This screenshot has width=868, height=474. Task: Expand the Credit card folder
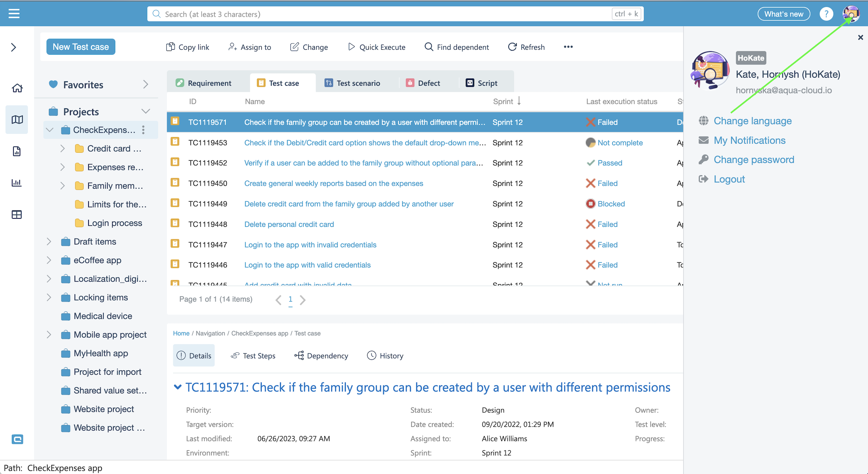62,149
